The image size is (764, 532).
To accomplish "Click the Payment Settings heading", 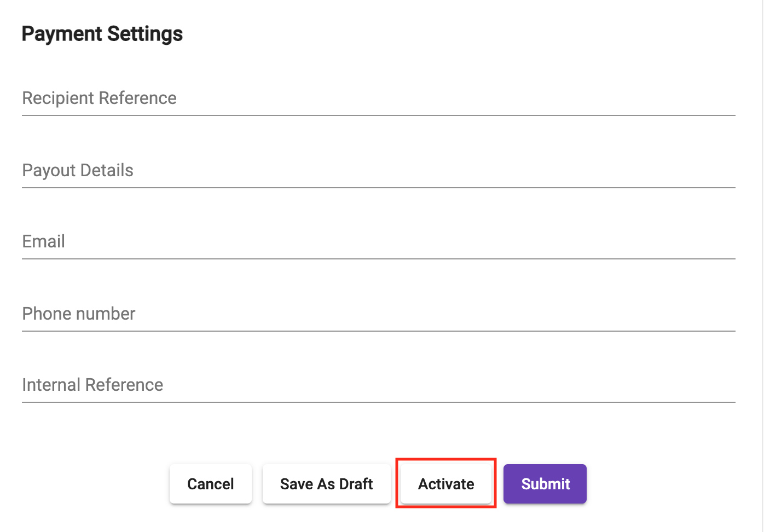I will 102,34.
